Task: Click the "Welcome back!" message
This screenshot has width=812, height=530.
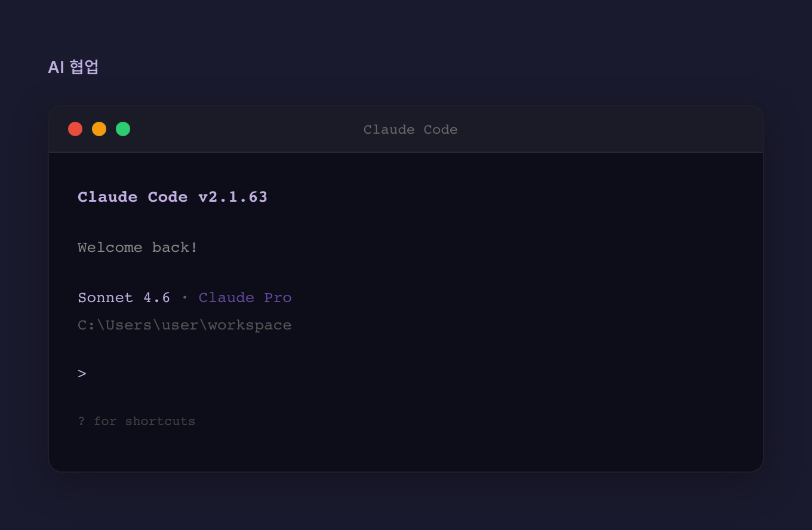Action: (x=137, y=248)
